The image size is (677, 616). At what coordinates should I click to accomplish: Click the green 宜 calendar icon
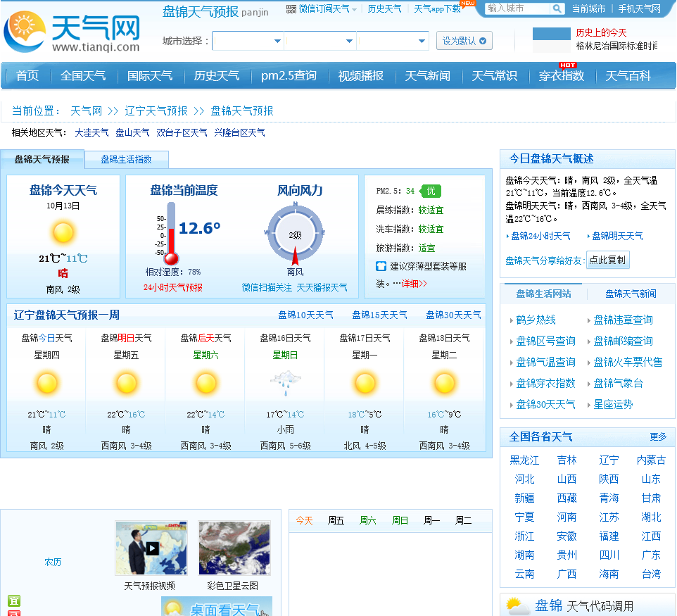(x=14, y=601)
